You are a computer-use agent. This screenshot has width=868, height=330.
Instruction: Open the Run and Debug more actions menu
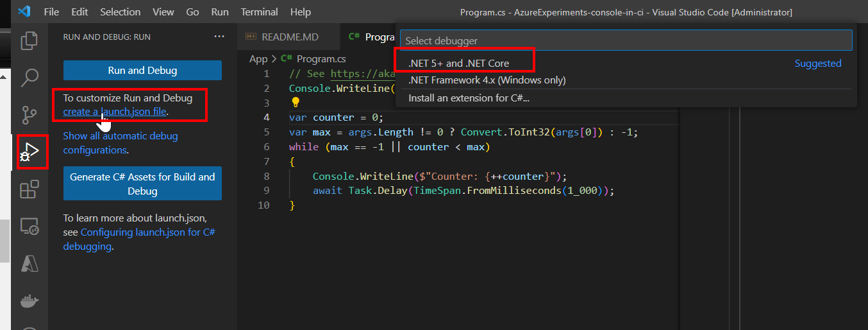pos(220,37)
